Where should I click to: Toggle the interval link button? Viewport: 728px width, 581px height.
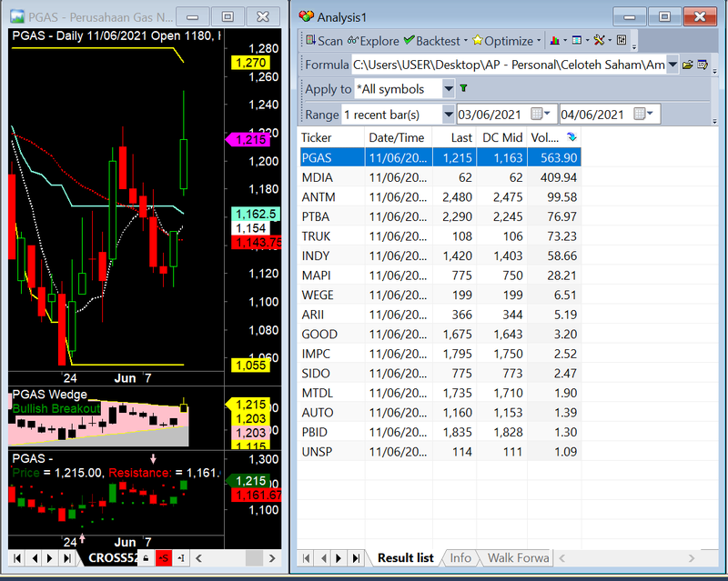pos(181,557)
